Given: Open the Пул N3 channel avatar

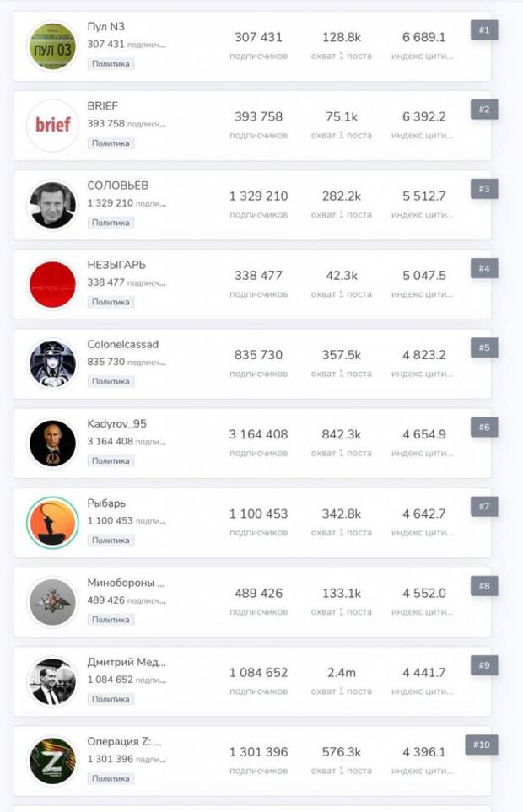Looking at the screenshot, I should 52,46.
